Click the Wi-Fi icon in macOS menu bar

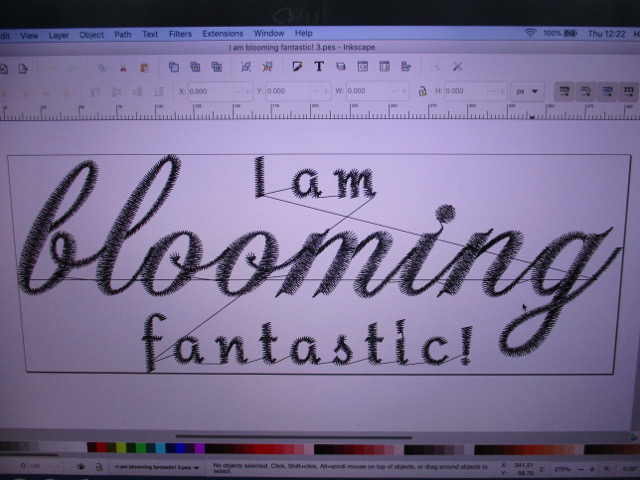coord(530,33)
